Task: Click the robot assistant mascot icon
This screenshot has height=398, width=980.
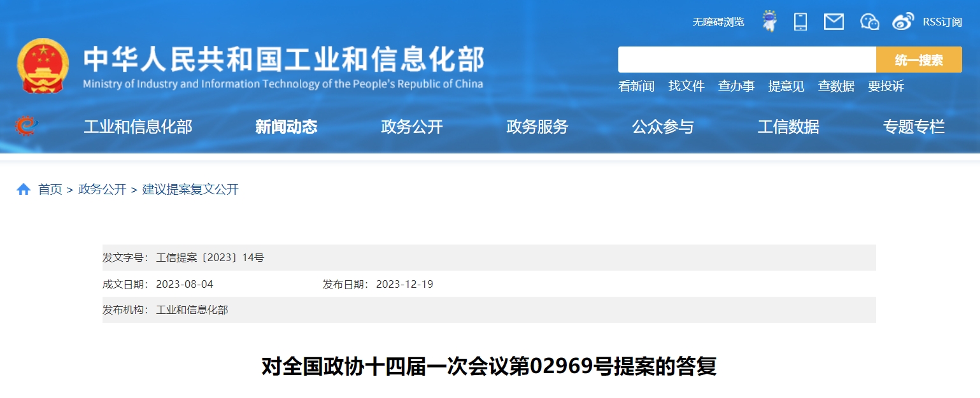Action: [769, 20]
